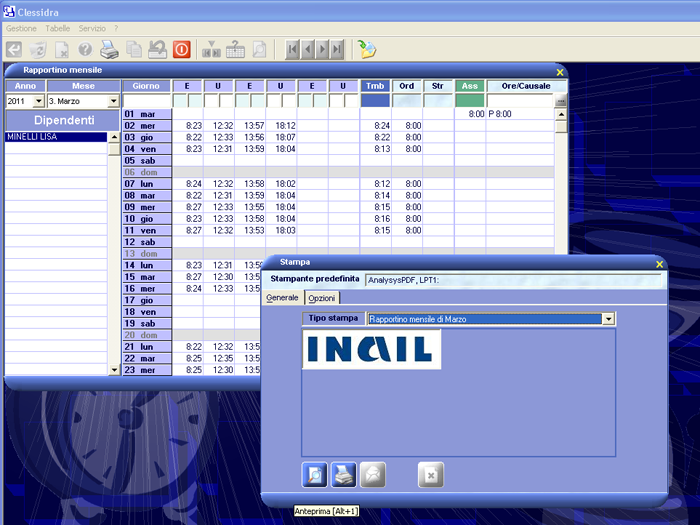Click the copy documents toolbar icon

133,49
